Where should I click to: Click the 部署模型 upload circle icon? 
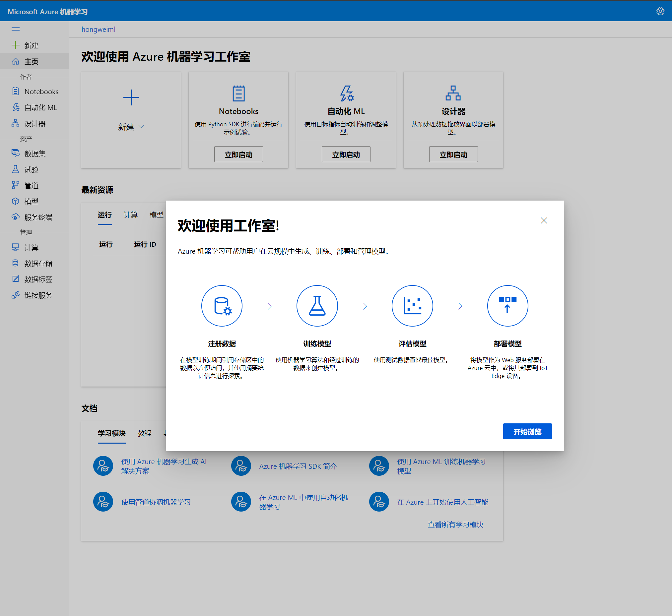click(508, 306)
